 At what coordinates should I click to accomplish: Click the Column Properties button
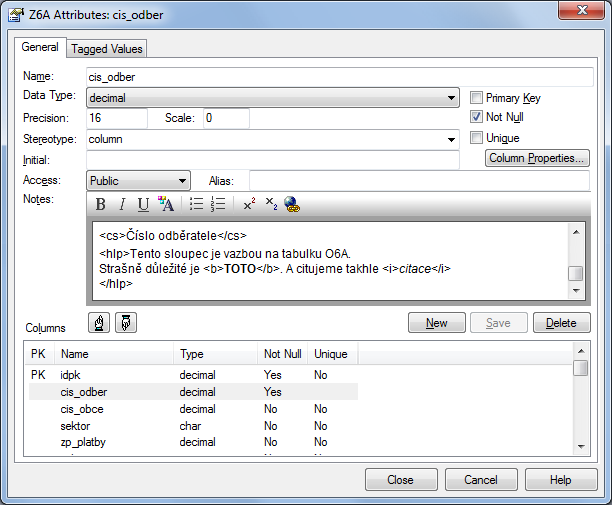[x=537, y=159]
